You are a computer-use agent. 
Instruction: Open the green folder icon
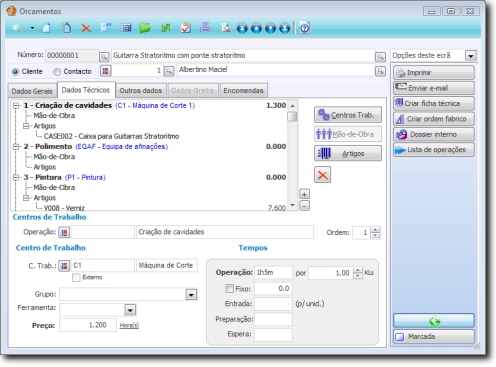coord(145,28)
